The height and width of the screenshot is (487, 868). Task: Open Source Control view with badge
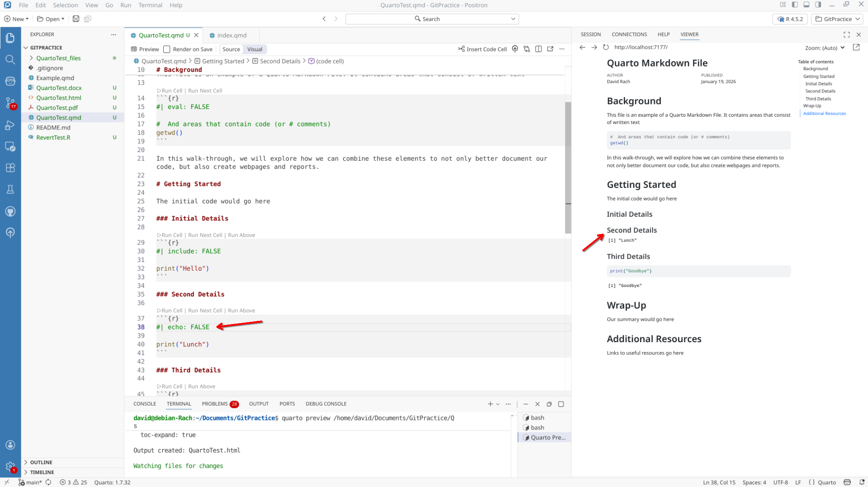[x=10, y=103]
